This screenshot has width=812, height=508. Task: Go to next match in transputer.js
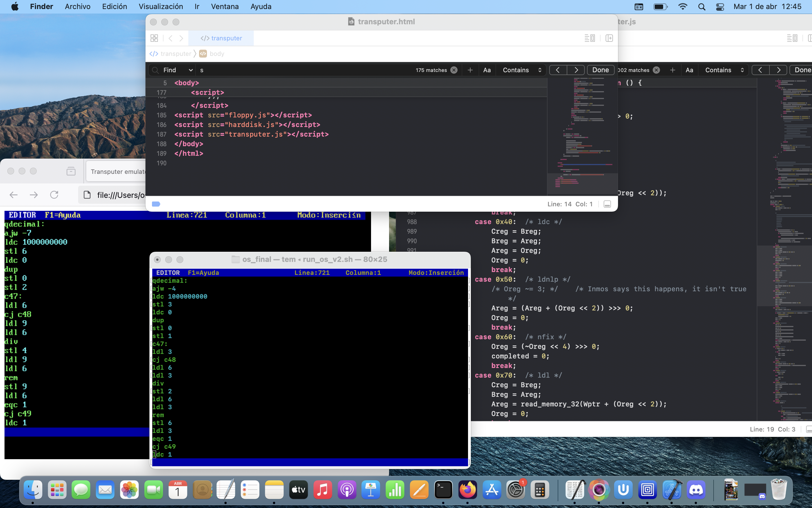tap(778, 70)
